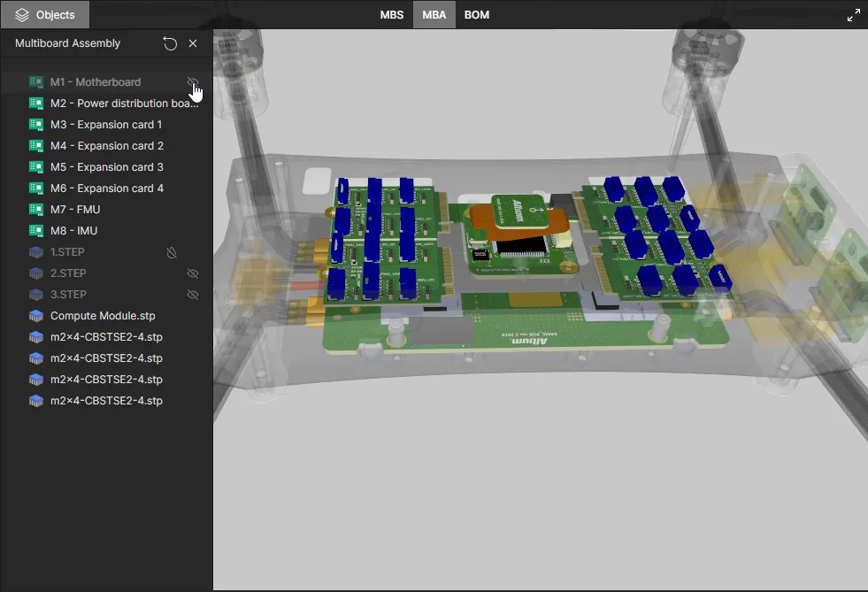Select 'Compute Module.stp' in the list

click(x=103, y=316)
